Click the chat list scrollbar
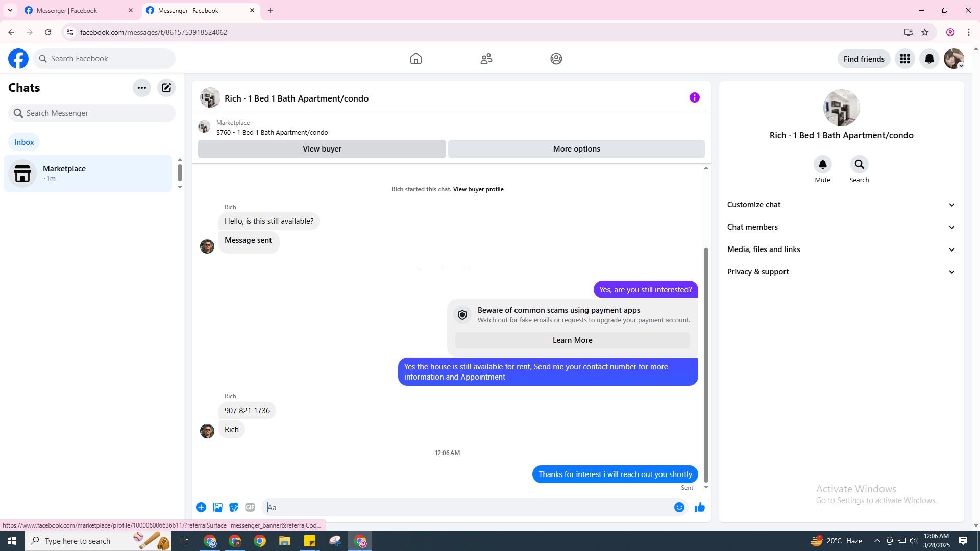 180,172
